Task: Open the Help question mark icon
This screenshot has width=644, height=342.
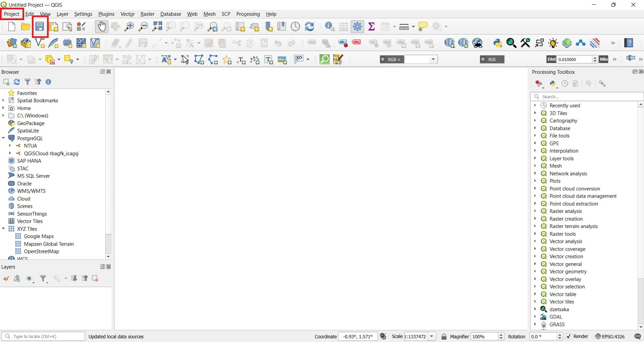Action: tap(629, 43)
